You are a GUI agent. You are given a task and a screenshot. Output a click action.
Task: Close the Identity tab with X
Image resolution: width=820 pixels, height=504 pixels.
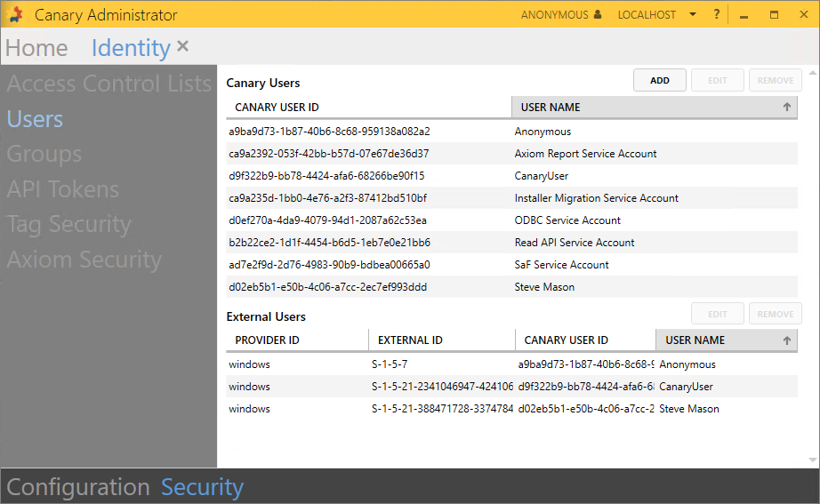pyautogui.click(x=182, y=46)
